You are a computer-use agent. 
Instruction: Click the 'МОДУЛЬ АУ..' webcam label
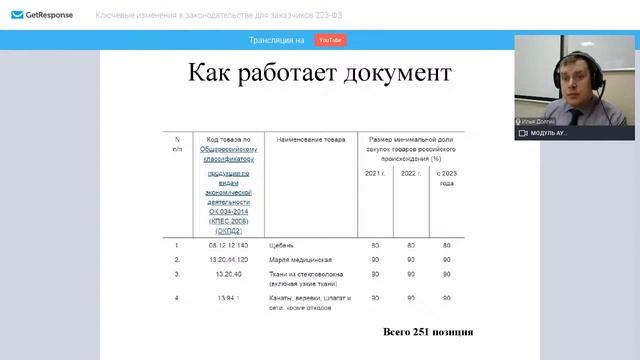[549, 133]
